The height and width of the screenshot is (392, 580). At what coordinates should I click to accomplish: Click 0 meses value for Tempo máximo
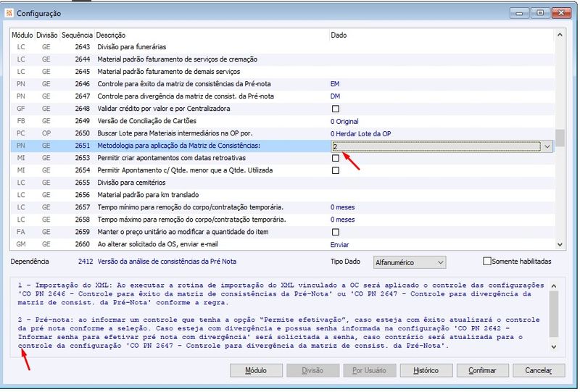click(x=342, y=220)
